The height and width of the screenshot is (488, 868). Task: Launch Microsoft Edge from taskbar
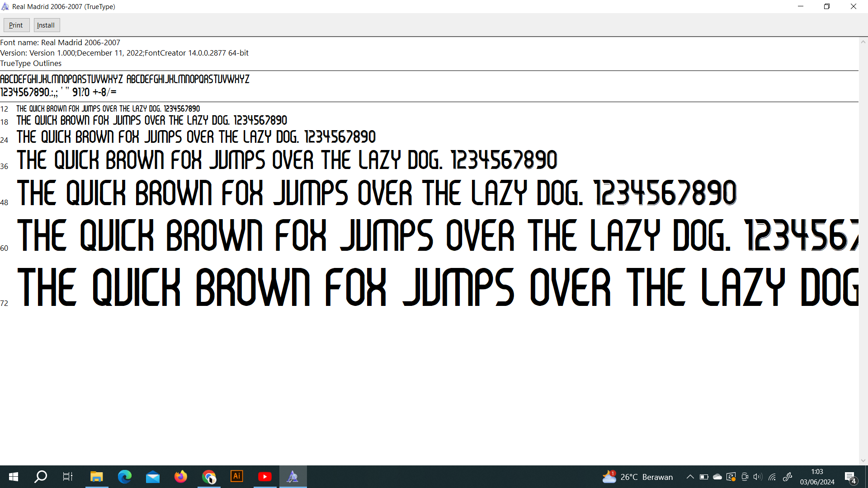pyautogui.click(x=124, y=477)
